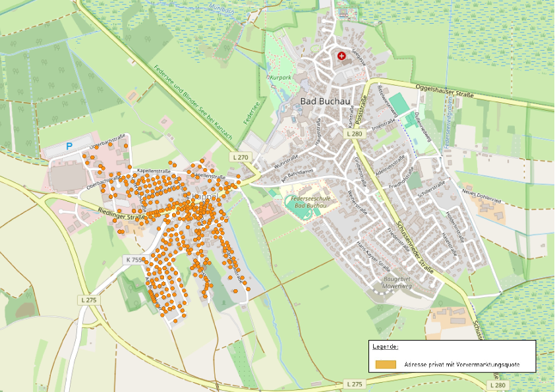Click 'Adresse privat mit Vorvermarktungsquote' legend text
This screenshot has height=392, width=555.
click(x=462, y=364)
